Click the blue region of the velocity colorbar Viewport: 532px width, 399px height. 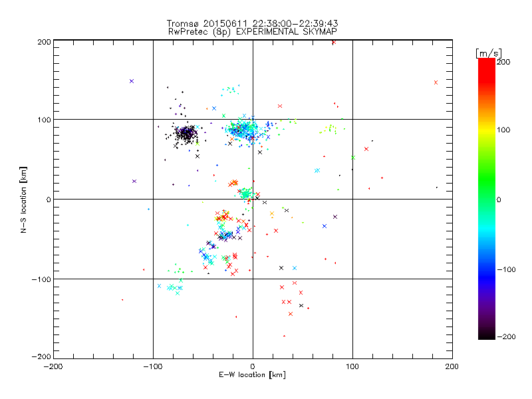(487, 271)
